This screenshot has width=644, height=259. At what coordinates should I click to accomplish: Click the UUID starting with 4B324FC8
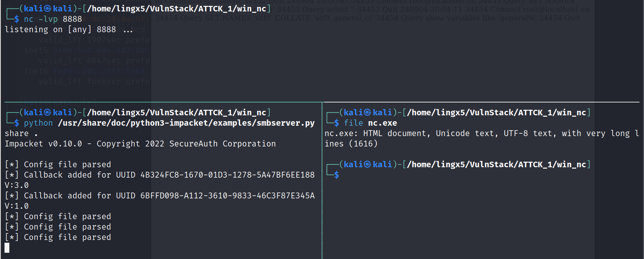click(x=227, y=175)
